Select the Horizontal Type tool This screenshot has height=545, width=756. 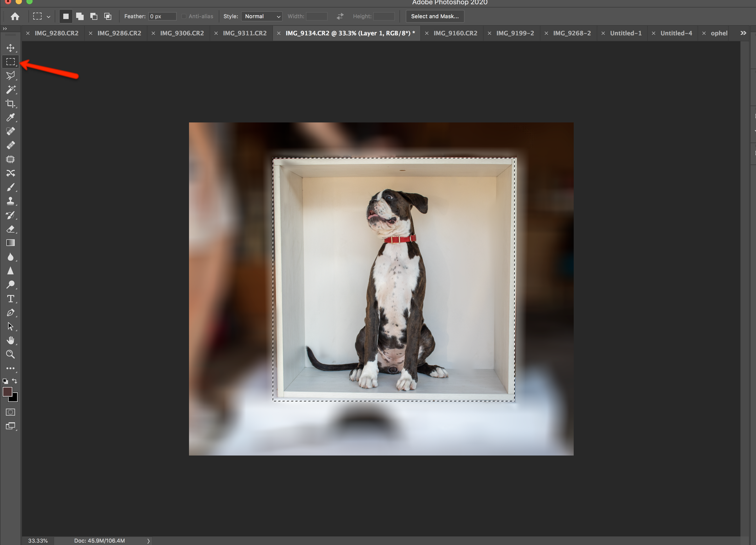pyautogui.click(x=10, y=298)
